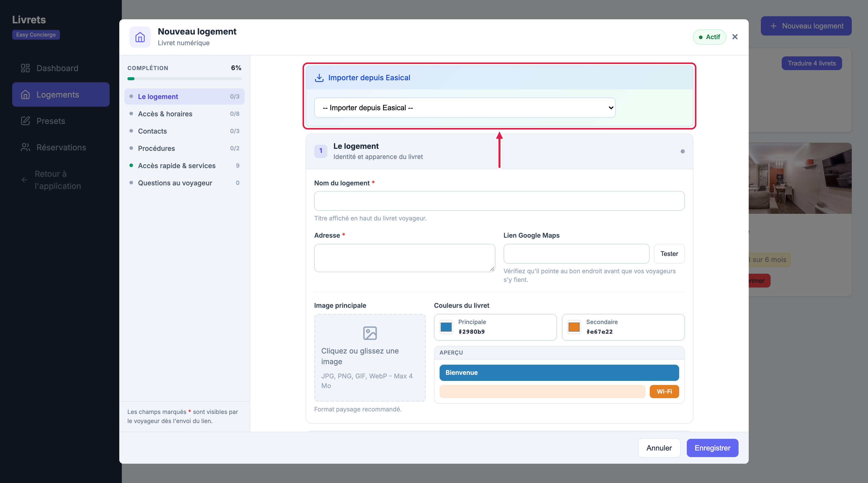868x483 pixels.
Task: Collapse the Le logement section header
Action: [499, 151]
